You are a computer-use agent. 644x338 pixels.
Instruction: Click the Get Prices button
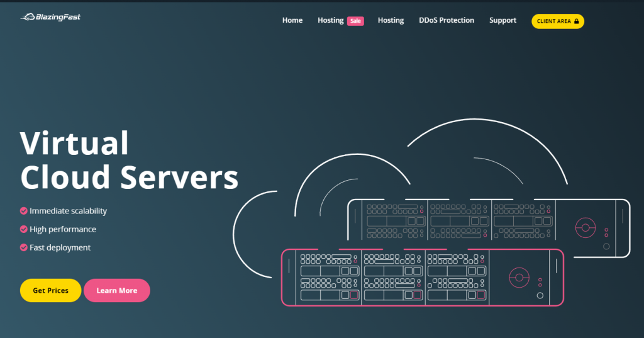(x=50, y=290)
